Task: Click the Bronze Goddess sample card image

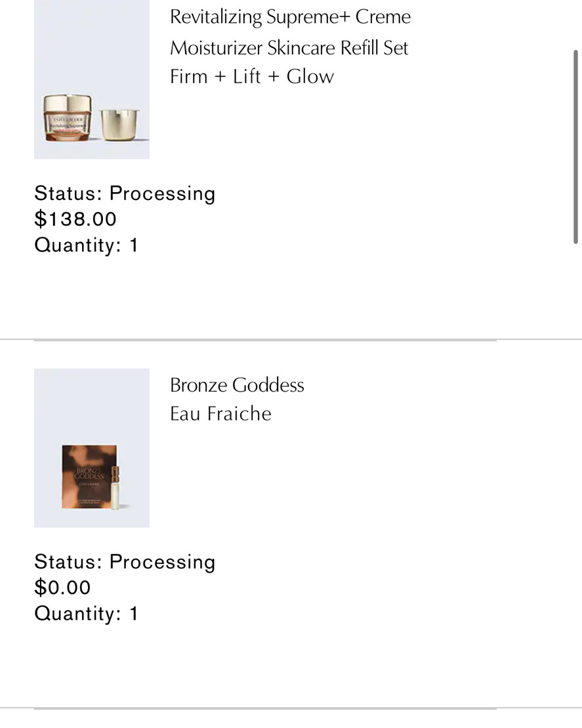Action: pyautogui.click(x=89, y=477)
